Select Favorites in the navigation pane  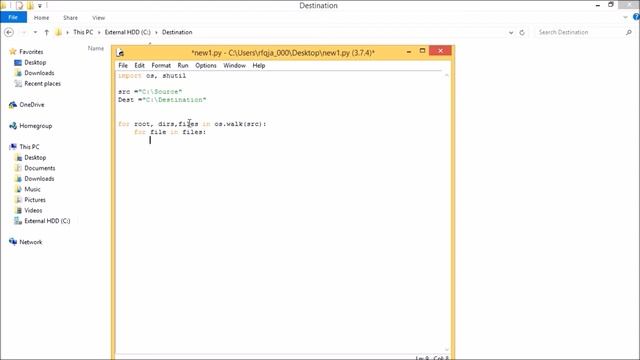click(x=31, y=52)
